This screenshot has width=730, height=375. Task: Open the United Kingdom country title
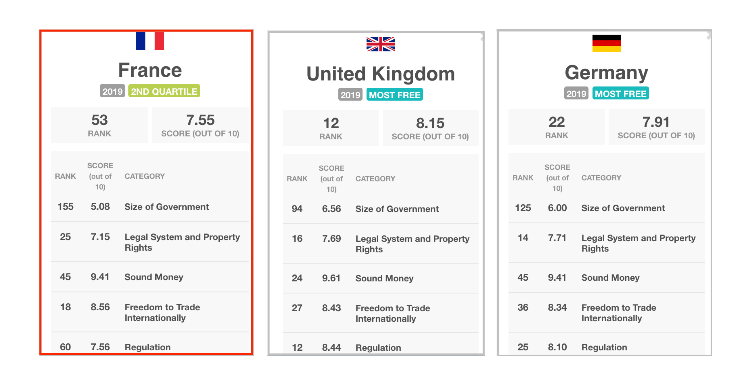[380, 74]
